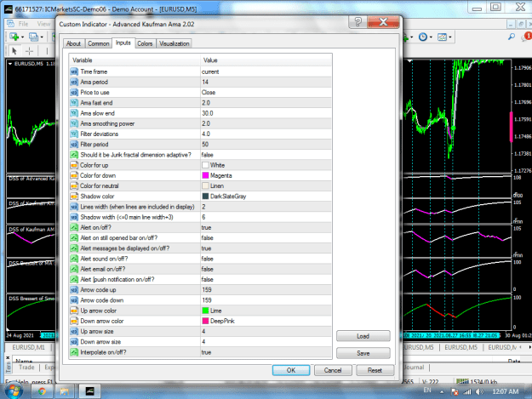The width and height of the screenshot is (532, 399).
Task: Click the profiles toolbar icon
Action: 33,37
